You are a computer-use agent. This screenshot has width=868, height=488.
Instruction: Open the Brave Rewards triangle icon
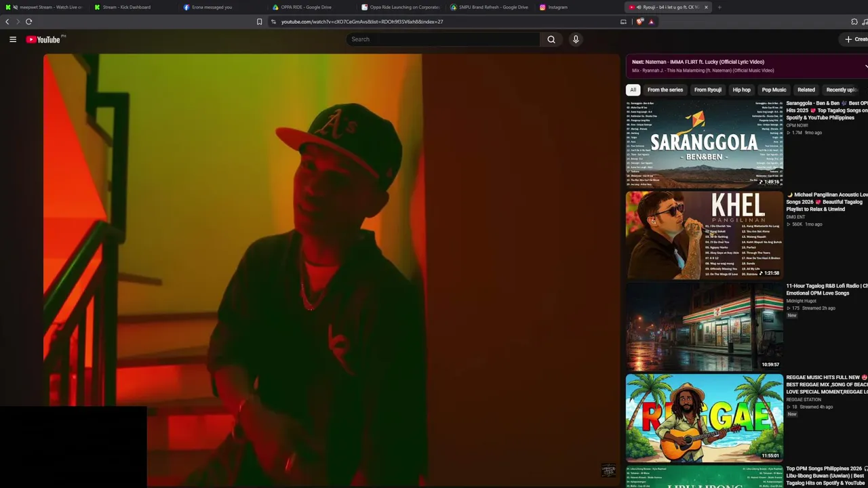(651, 22)
